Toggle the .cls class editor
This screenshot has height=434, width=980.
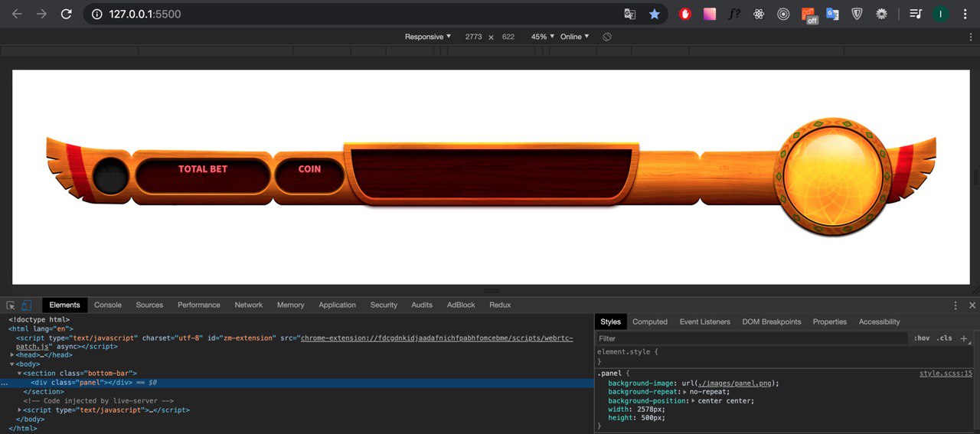945,338
